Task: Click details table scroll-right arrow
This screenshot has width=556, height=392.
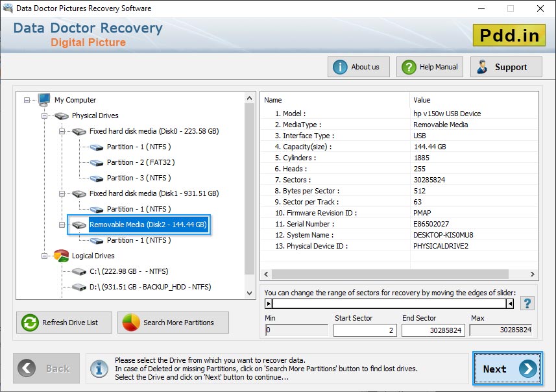Action: point(532,275)
